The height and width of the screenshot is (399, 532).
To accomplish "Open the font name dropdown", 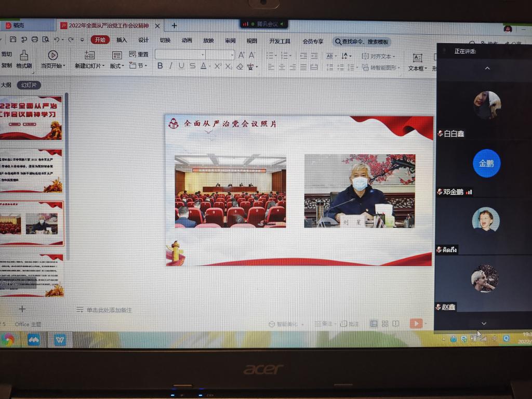I will pos(202,55).
